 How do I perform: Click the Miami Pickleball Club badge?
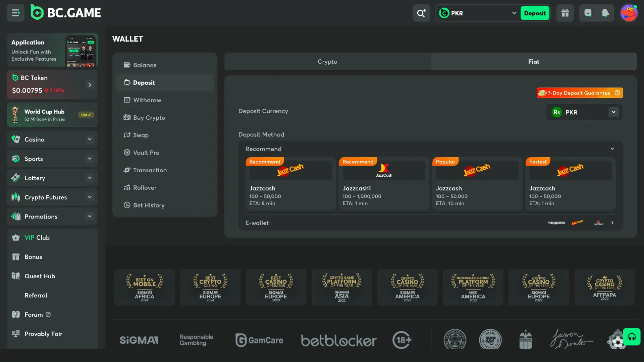coord(490,340)
